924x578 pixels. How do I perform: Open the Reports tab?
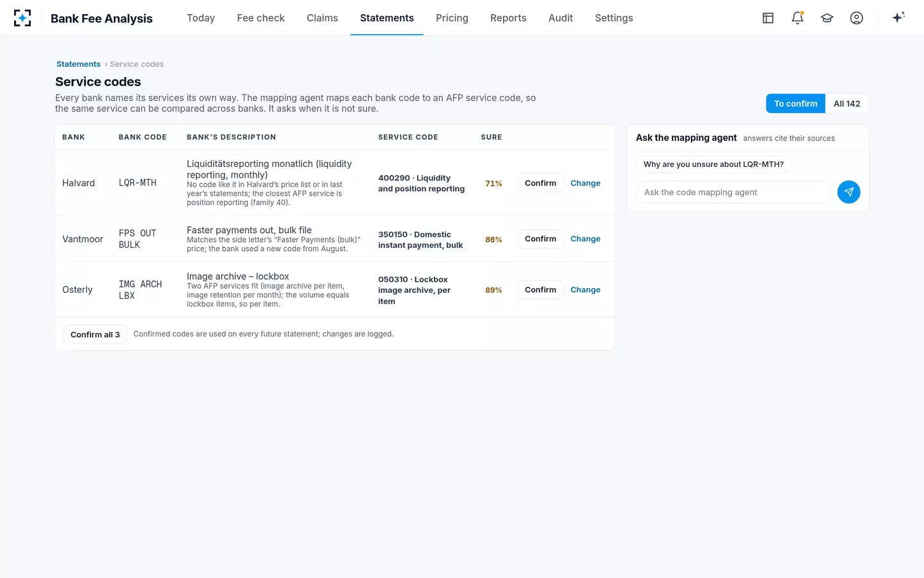click(508, 18)
